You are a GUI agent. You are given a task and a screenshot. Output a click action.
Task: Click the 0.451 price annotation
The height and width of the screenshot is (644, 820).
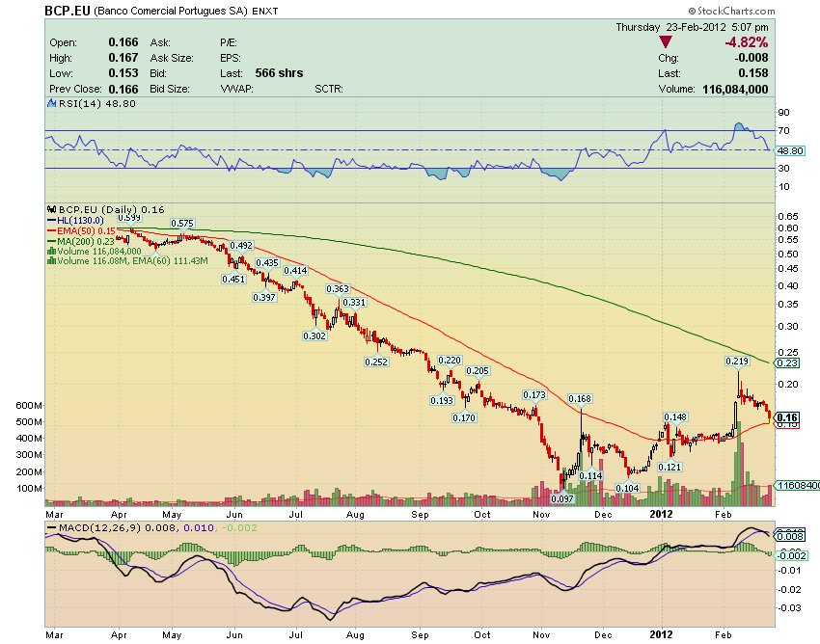[x=233, y=280]
